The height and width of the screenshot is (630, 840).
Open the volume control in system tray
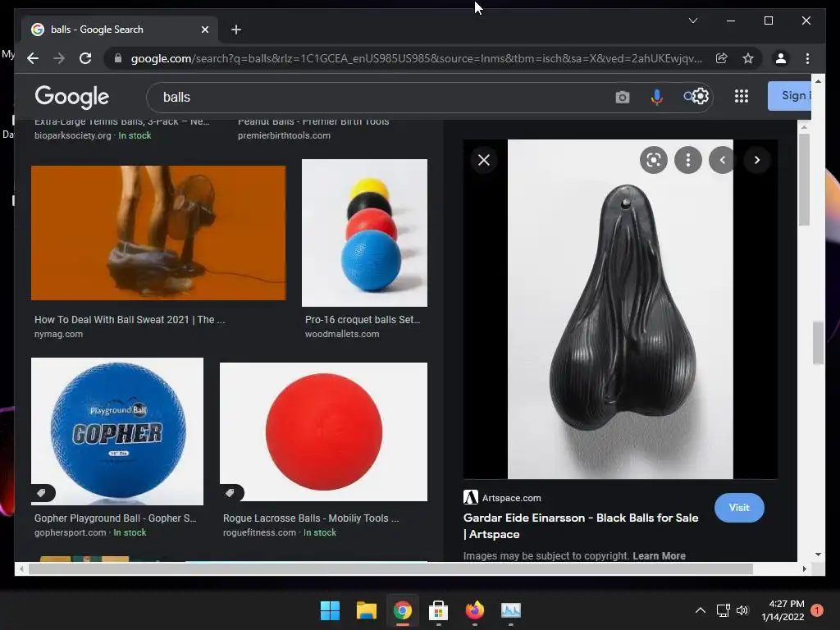pyautogui.click(x=742, y=610)
